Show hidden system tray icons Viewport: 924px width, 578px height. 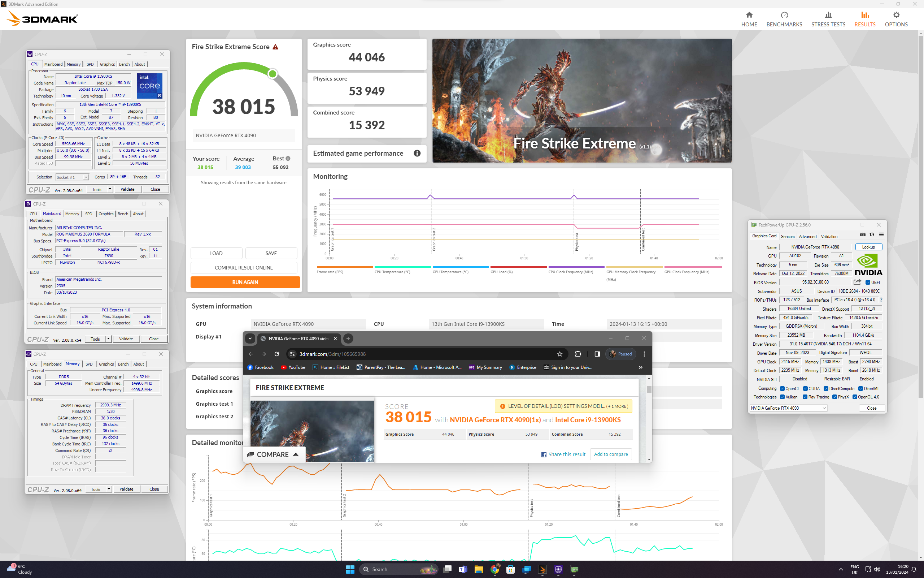(x=841, y=569)
